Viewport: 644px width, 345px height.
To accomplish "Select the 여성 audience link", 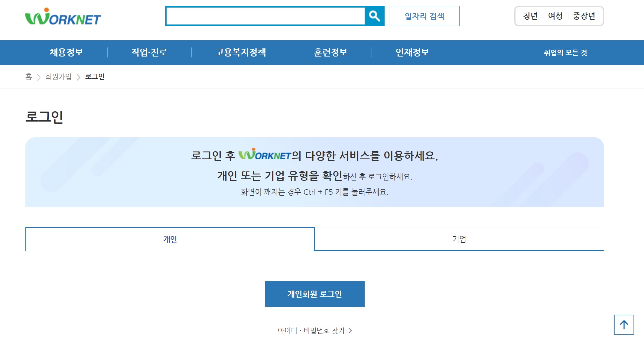I will (x=555, y=16).
